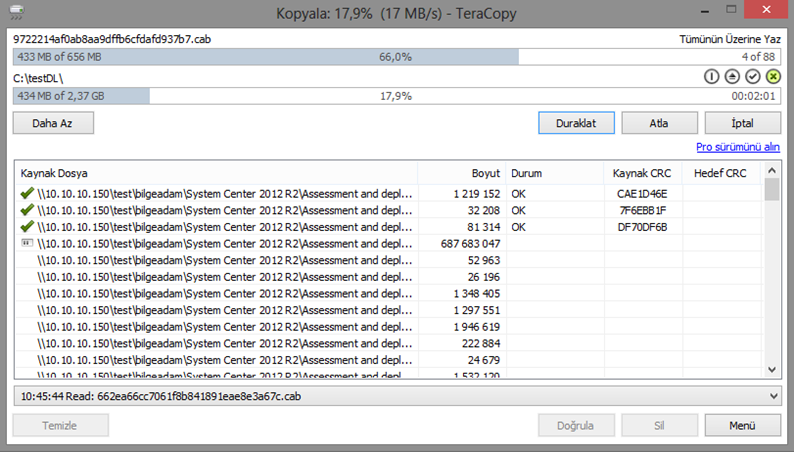Viewport: 794px width, 452px height.
Task: Click the CAE1D46E source CRC value
Action: tap(642, 193)
